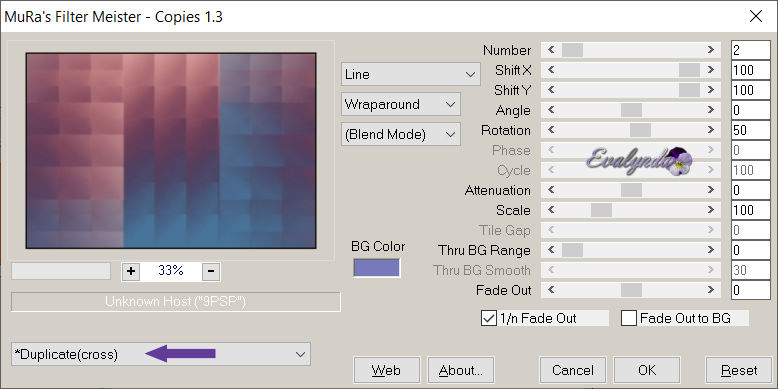Open the *Duplicate(cross) preset dropdown
This screenshot has height=389, width=778.
(x=161, y=354)
